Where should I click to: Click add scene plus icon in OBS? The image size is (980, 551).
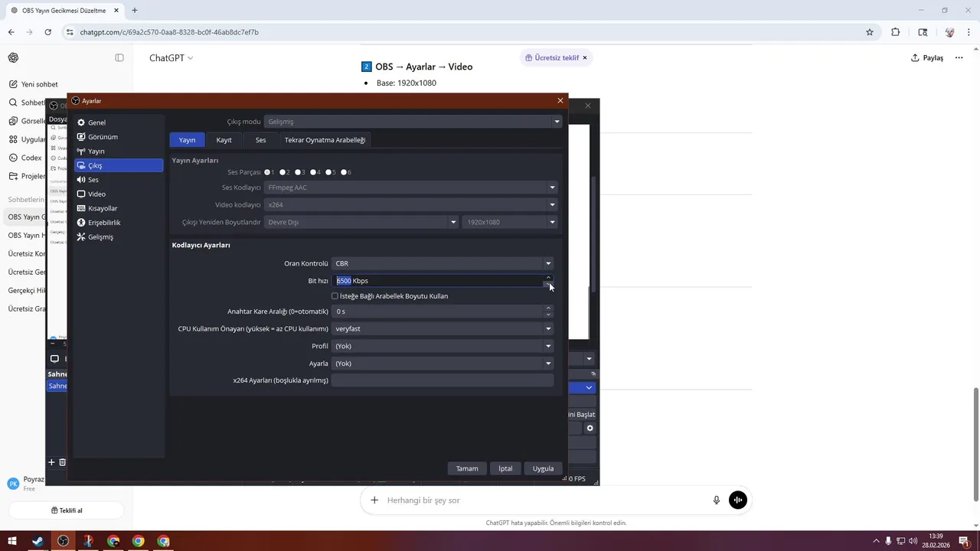(52, 462)
